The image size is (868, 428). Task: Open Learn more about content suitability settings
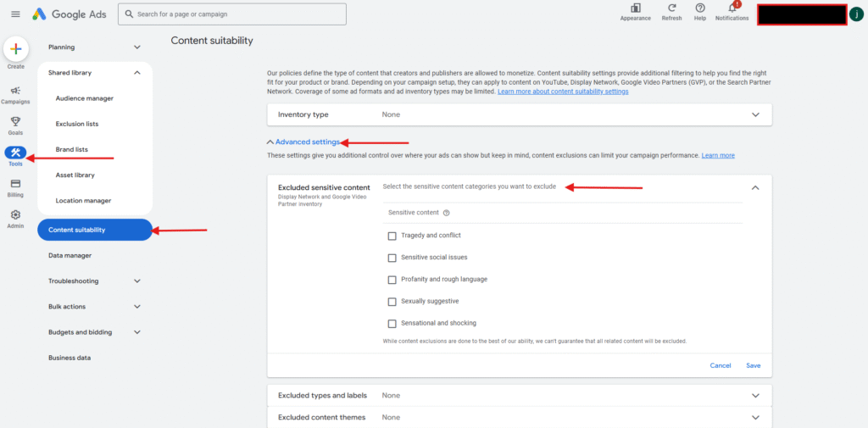point(563,92)
